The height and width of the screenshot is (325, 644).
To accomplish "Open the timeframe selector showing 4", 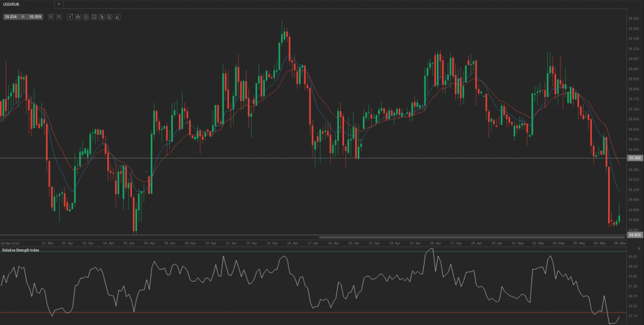I will click(70, 17).
